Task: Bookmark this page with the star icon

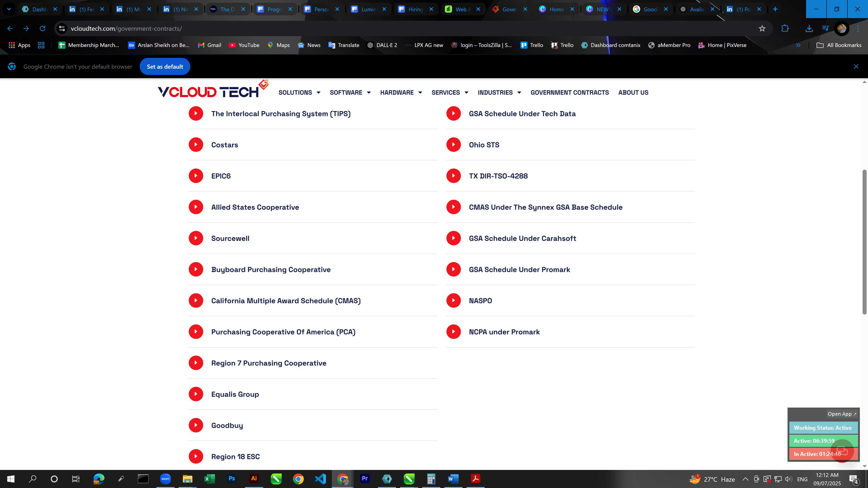Action: click(762, 29)
